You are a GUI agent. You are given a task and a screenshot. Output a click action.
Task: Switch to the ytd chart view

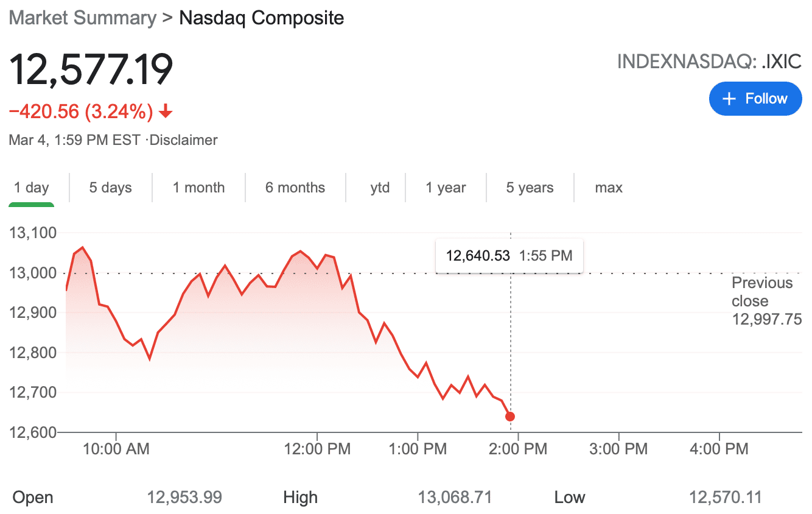(x=379, y=188)
